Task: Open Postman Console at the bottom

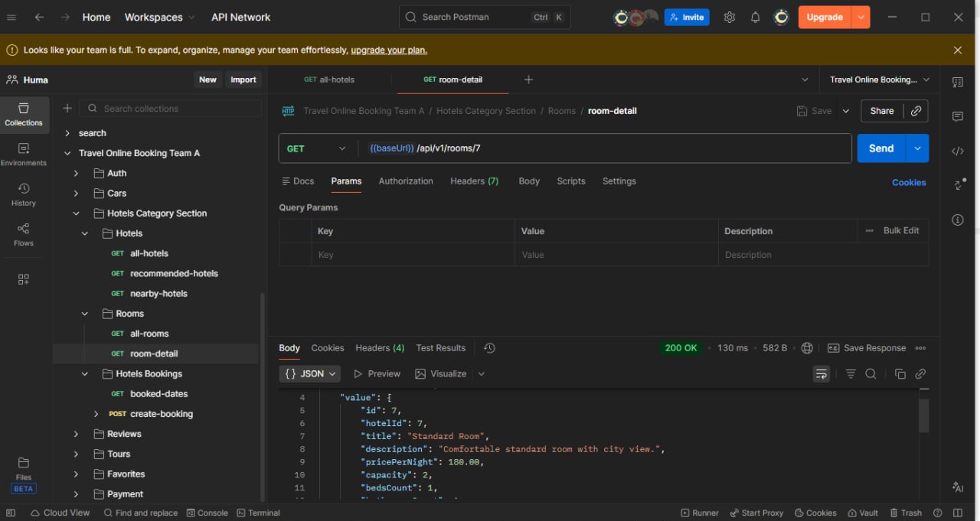Action: [x=207, y=513]
